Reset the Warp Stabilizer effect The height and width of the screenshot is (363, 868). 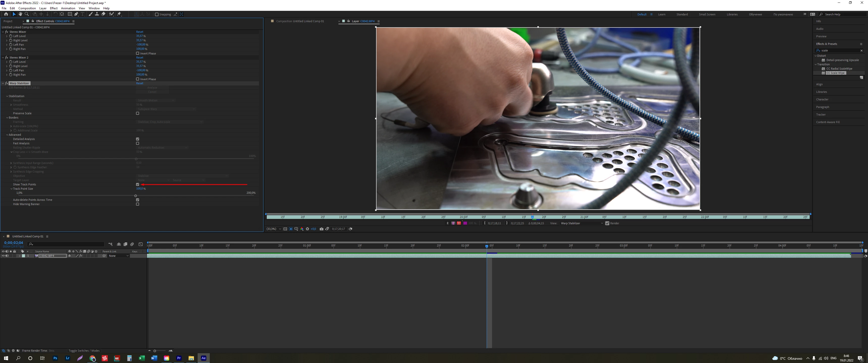pyautogui.click(x=140, y=83)
